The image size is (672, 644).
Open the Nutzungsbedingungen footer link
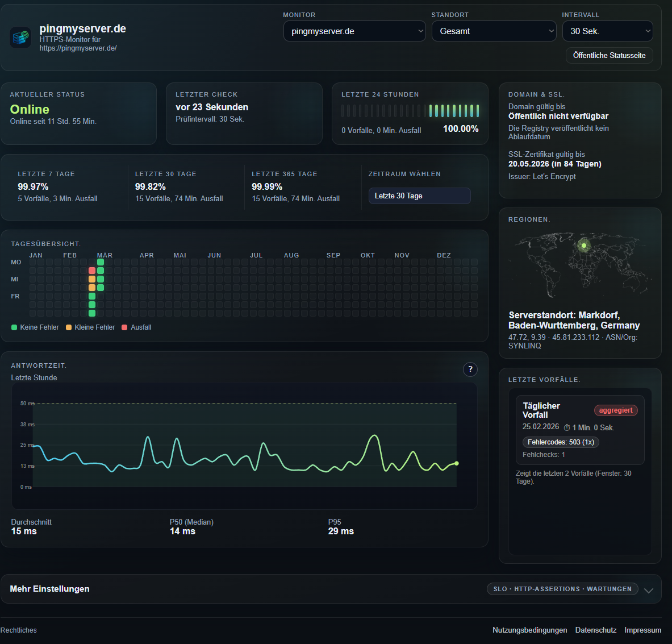tap(529, 630)
